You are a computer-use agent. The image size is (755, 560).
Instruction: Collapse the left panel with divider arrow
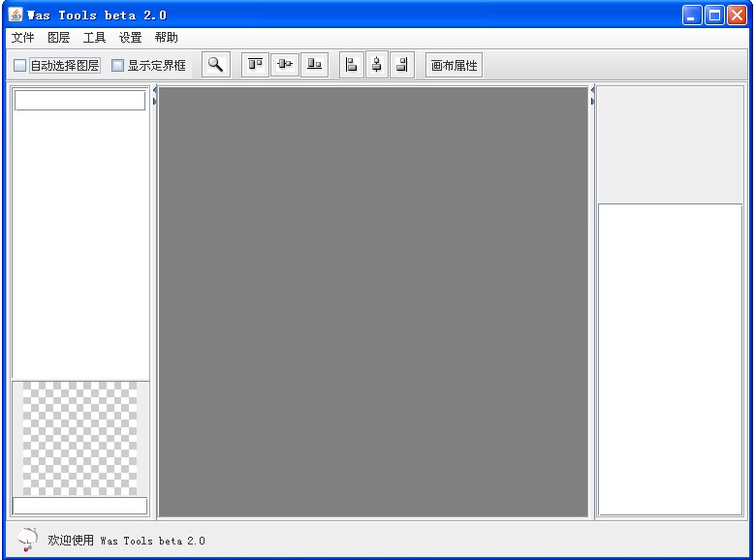(154, 90)
